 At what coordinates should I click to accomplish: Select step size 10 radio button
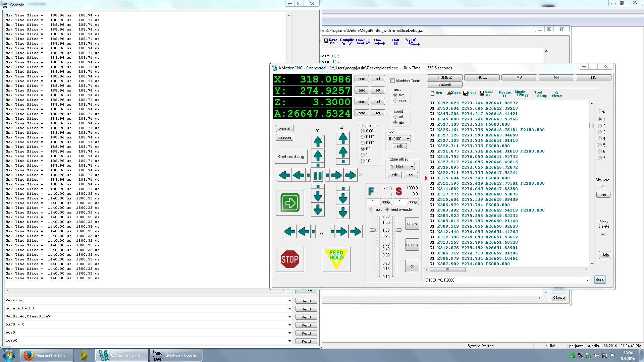[363, 161]
